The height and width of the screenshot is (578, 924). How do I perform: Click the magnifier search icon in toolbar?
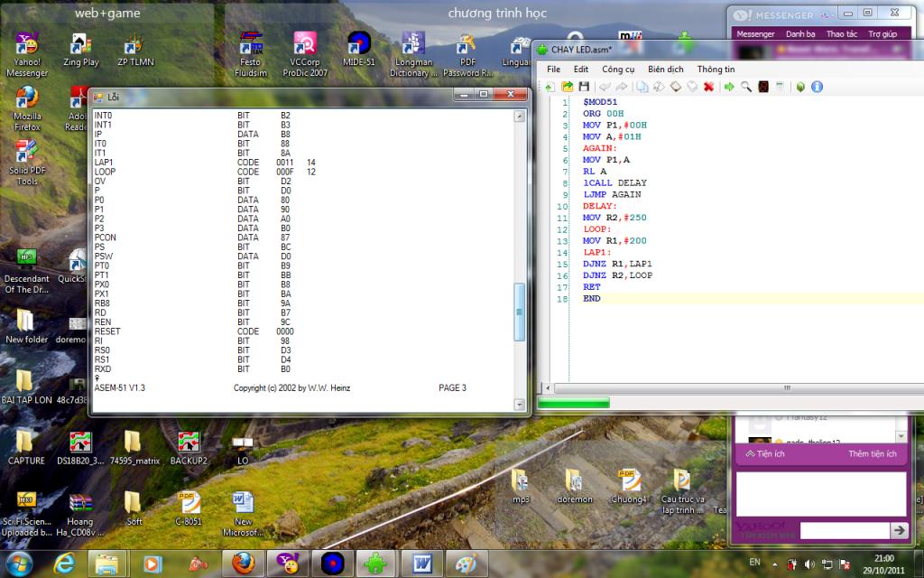(x=746, y=87)
